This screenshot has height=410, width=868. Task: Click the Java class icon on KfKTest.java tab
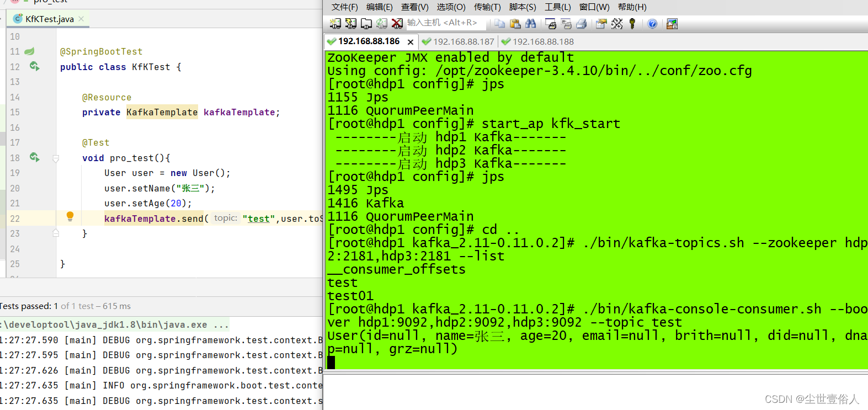[x=18, y=19]
